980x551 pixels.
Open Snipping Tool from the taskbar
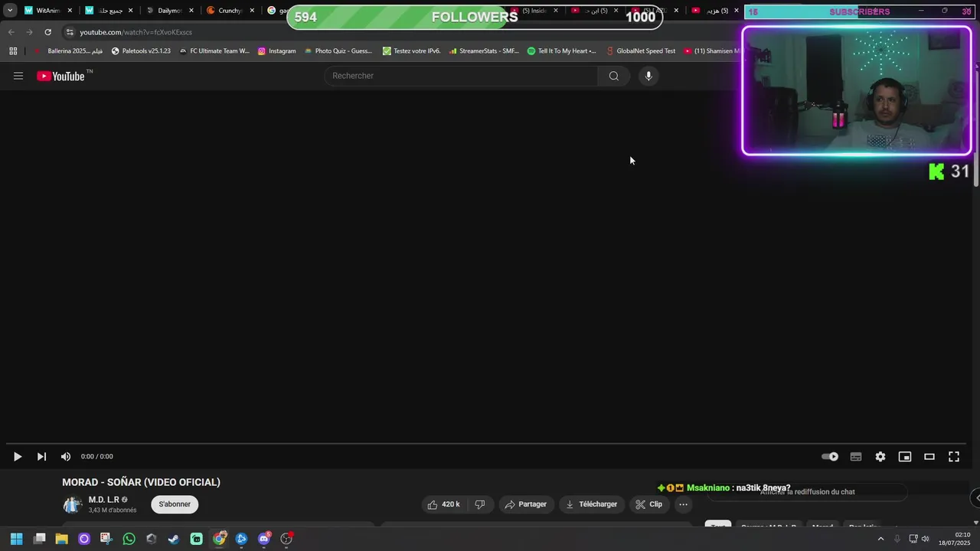click(x=106, y=539)
